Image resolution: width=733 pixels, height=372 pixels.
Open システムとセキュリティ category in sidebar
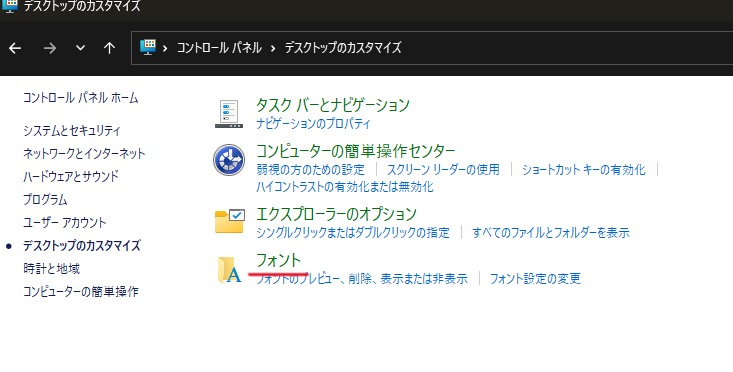coord(72,130)
